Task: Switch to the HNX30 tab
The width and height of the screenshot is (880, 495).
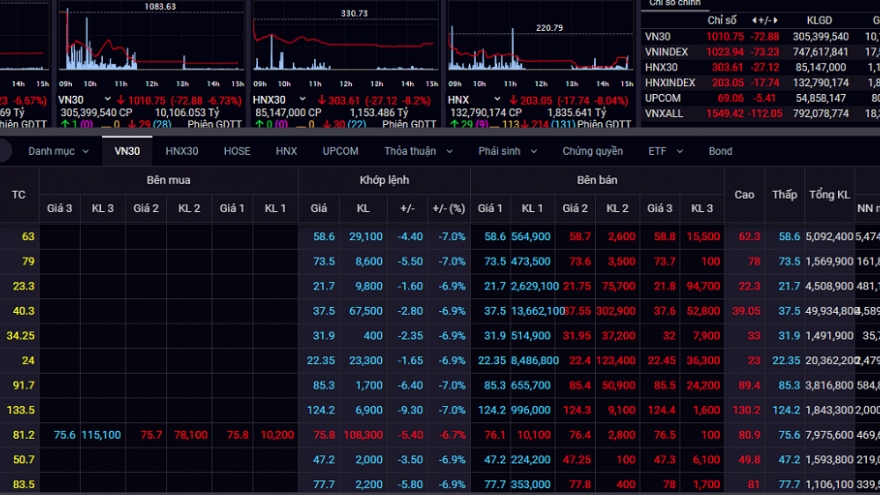Action: [x=182, y=152]
